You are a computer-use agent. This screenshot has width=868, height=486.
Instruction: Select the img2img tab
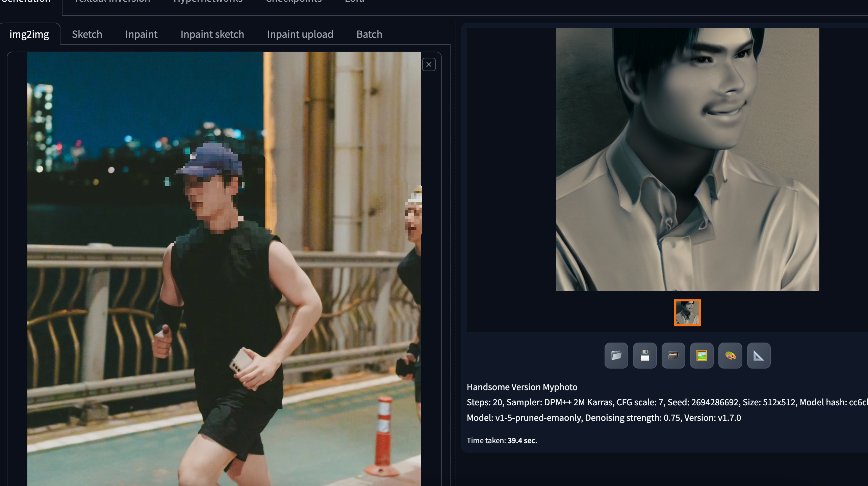(x=29, y=34)
